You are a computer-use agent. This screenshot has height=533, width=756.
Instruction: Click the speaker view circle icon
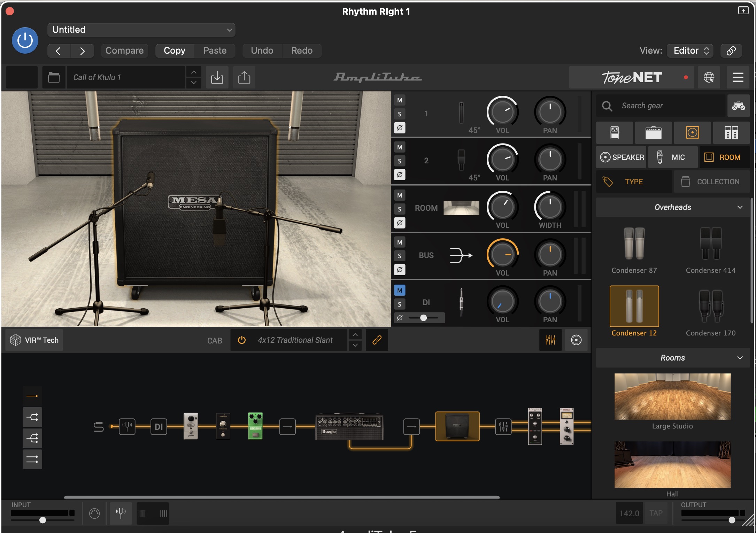tap(576, 340)
